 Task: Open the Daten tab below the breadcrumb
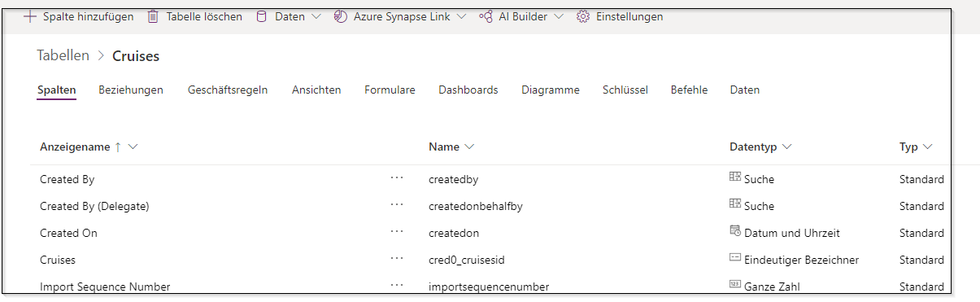pos(745,90)
